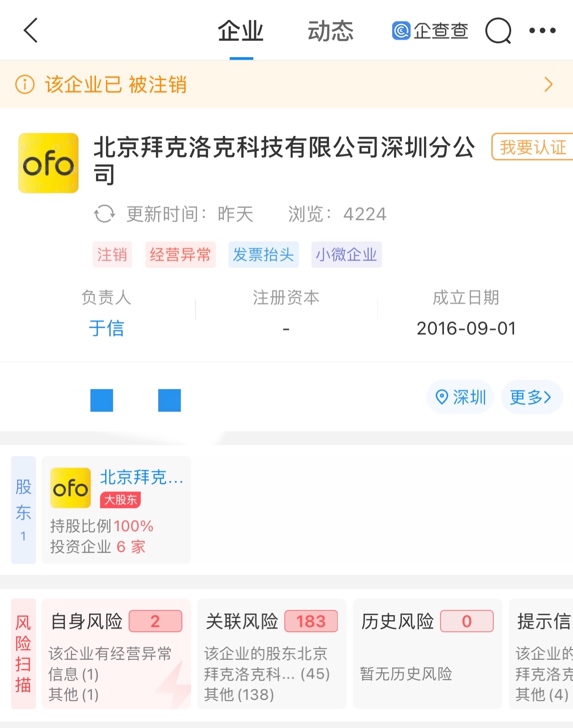Open the large ofo company logo
This screenshot has height=728, width=573.
click(x=48, y=163)
